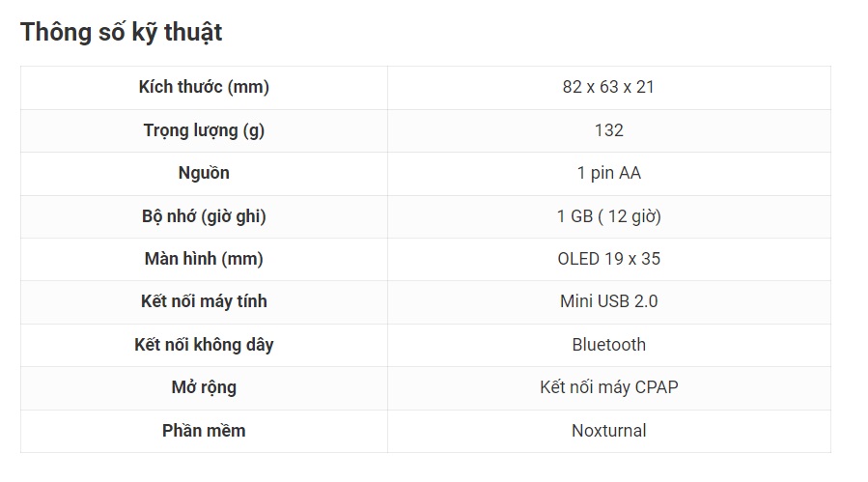Click the '1 pin AA' power value
The image size is (868, 482).
pos(608,173)
